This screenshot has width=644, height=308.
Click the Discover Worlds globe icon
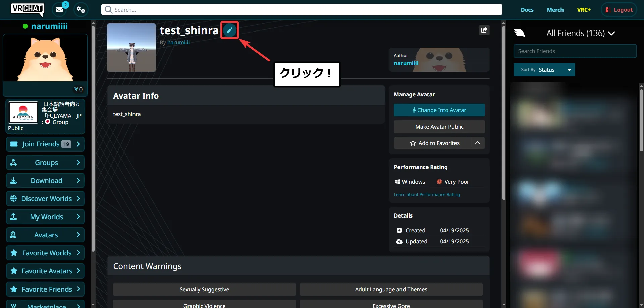point(13,199)
